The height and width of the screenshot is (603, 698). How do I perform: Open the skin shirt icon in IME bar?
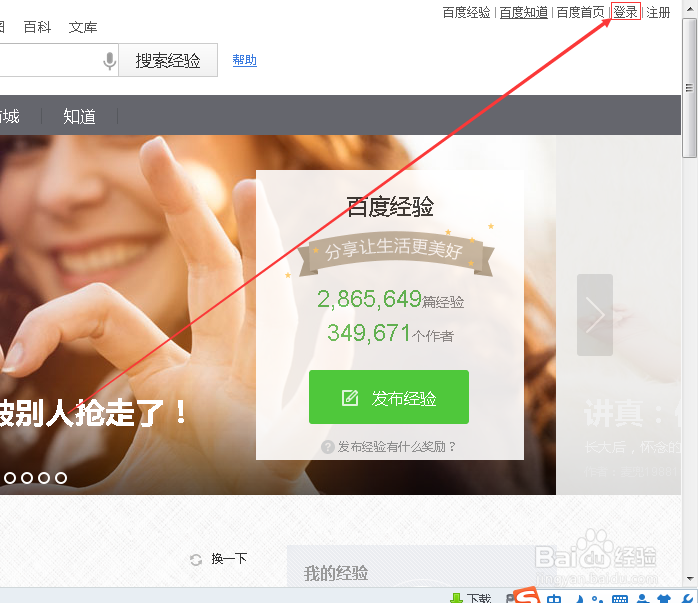[x=664, y=599]
